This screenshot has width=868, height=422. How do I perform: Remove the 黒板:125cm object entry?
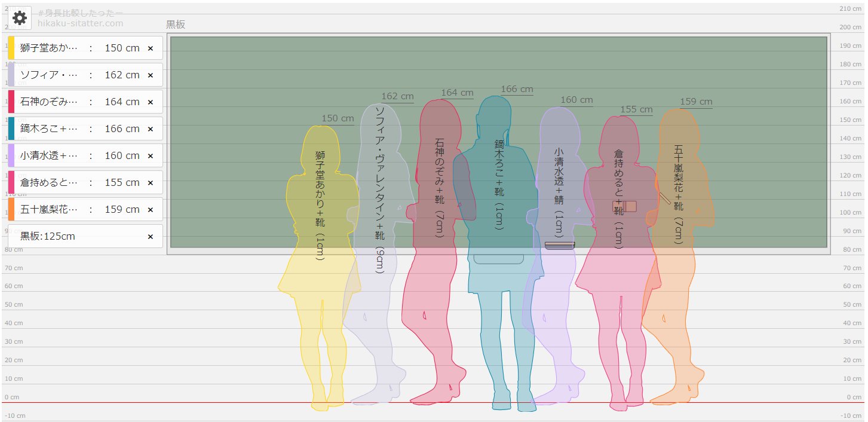point(151,237)
